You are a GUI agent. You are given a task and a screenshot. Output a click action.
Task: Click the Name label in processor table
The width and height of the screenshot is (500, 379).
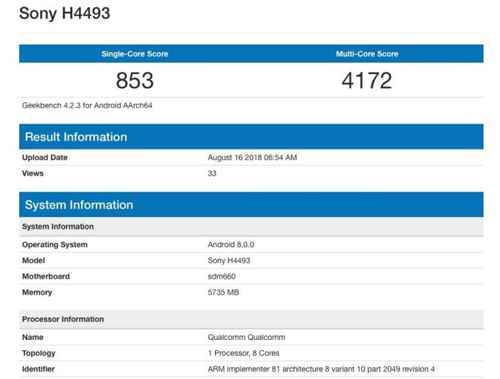coord(33,337)
